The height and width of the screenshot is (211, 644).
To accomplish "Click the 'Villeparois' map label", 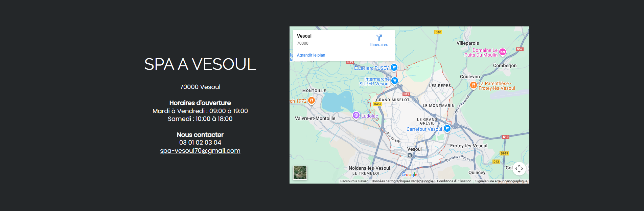I will coord(468,43).
